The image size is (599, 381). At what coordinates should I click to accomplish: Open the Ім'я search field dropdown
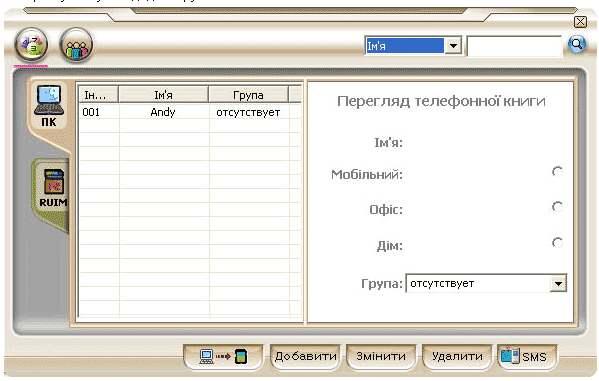(453, 46)
